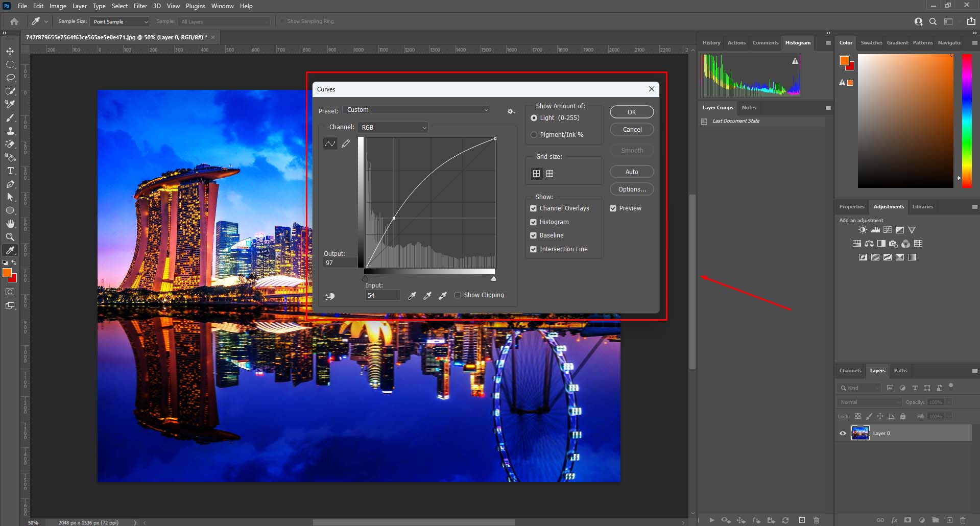Open the Sample Size dropdown
The image size is (980, 526).
(119, 21)
